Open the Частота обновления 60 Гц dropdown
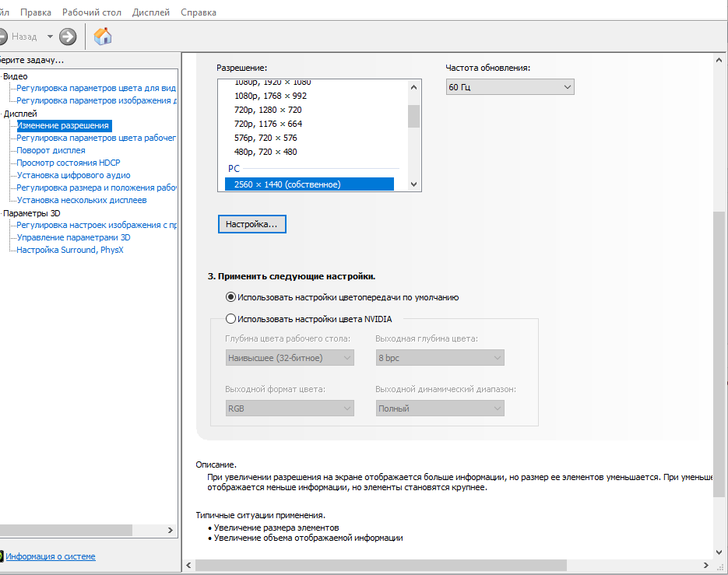Image resolution: width=728 pixels, height=575 pixels. coord(510,87)
